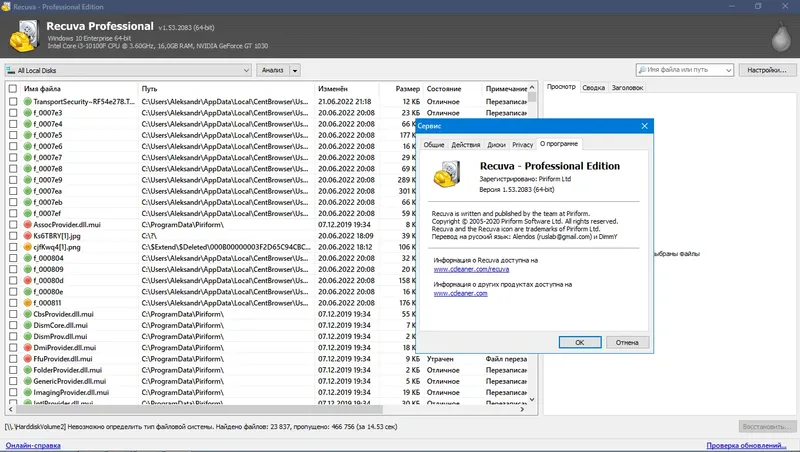Screen dimensions: 800x452
Task: Click the Piriform pear logo in header
Action: coord(781,37)
